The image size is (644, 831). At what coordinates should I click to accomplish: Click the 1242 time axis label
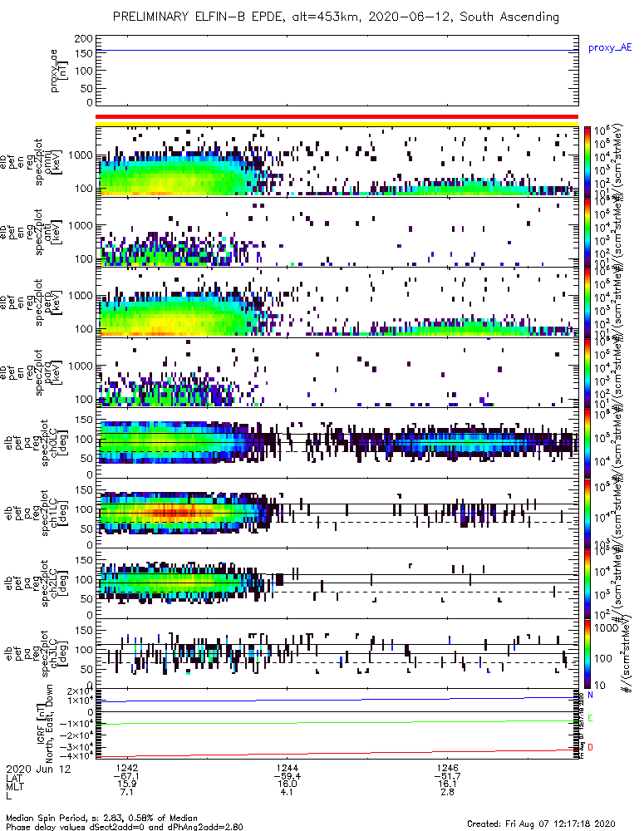pos(126,767)
